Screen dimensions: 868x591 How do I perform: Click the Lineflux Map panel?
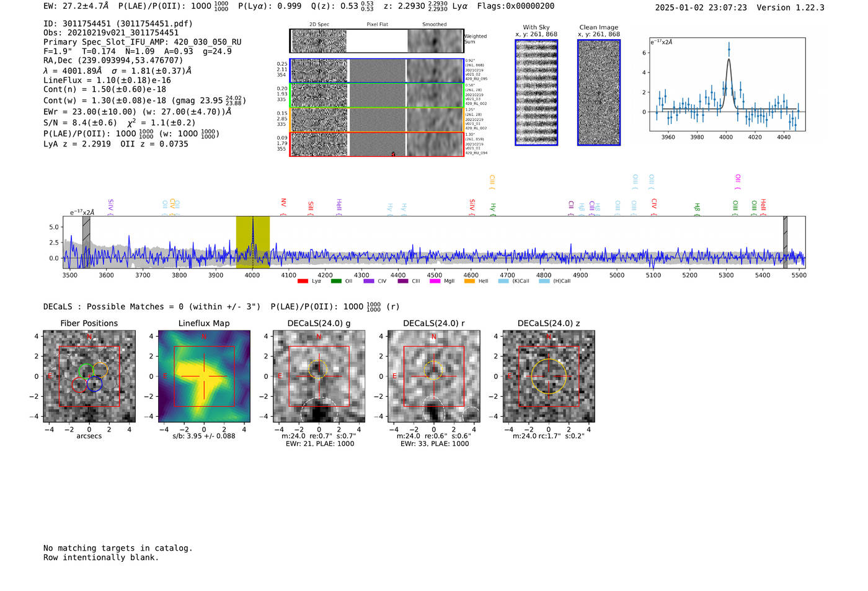204,376
